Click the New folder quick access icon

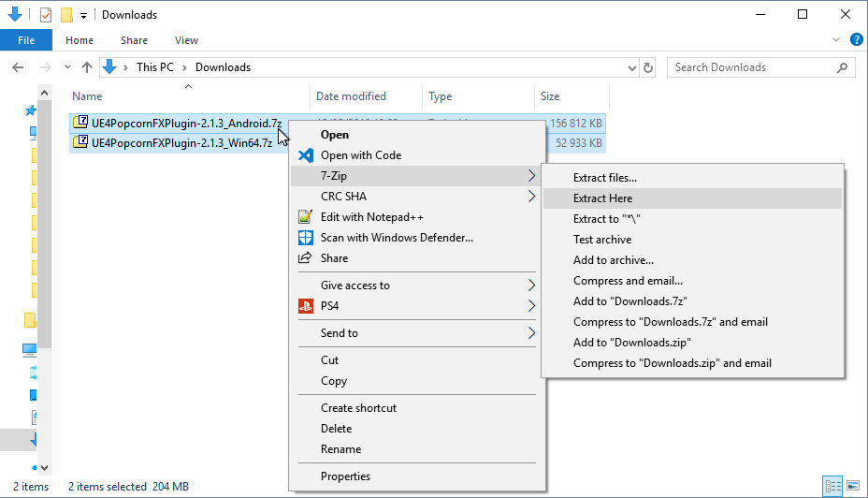[66, 15]
